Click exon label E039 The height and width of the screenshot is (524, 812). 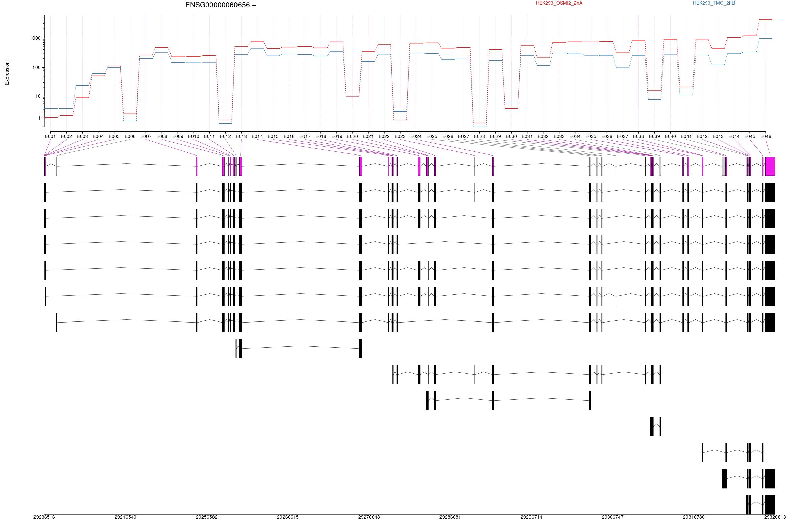tap(654, 137)
